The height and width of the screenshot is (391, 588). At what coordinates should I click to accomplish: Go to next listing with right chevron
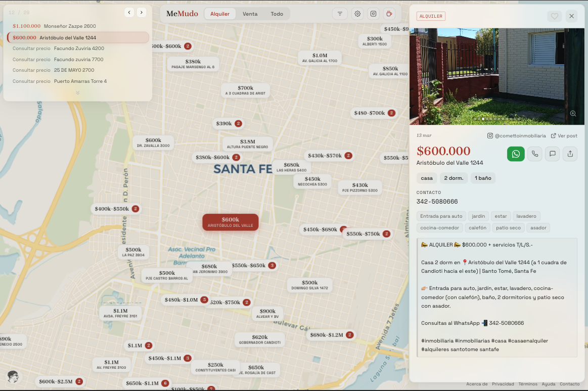141,12
